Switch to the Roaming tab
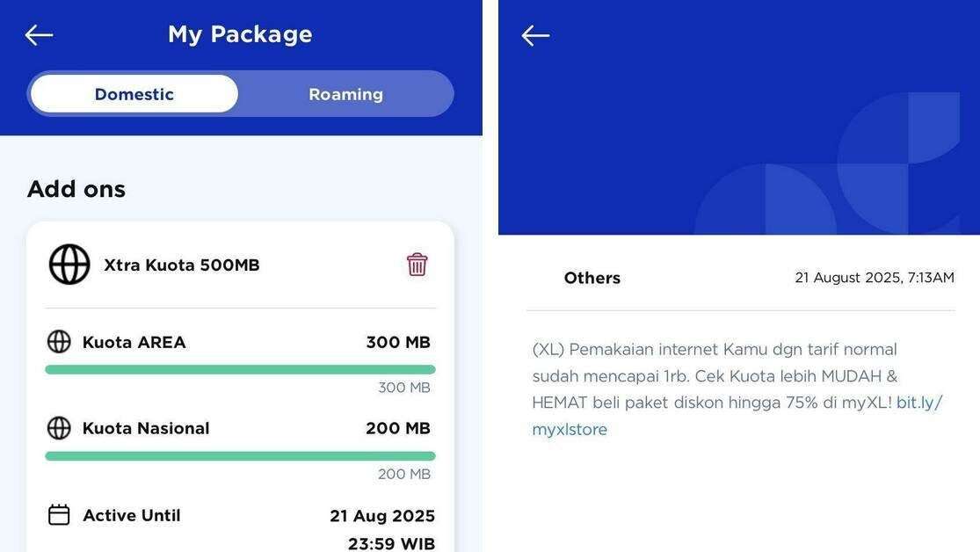The height and width of the screenshot is (552, 980). coord(345,94)
